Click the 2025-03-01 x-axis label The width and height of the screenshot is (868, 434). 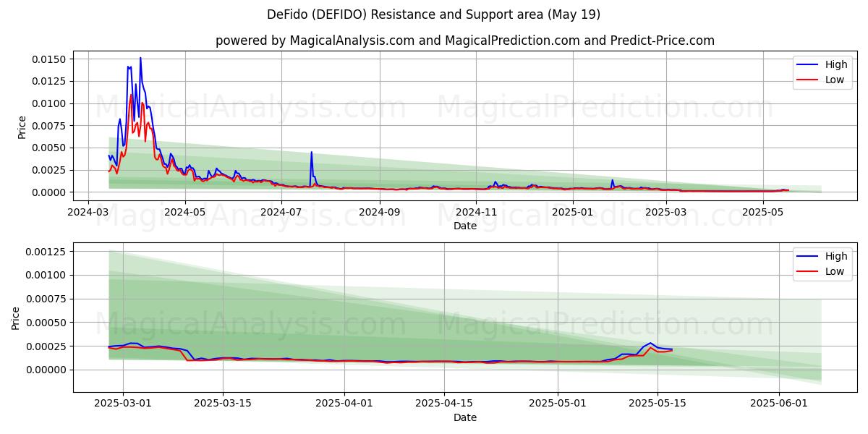point(123,404)
